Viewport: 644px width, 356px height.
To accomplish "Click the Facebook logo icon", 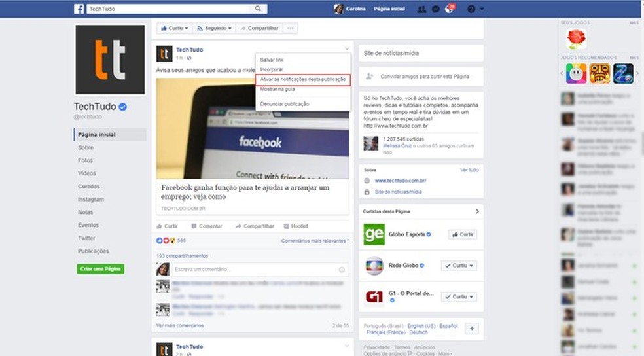I will click(79, 9).
